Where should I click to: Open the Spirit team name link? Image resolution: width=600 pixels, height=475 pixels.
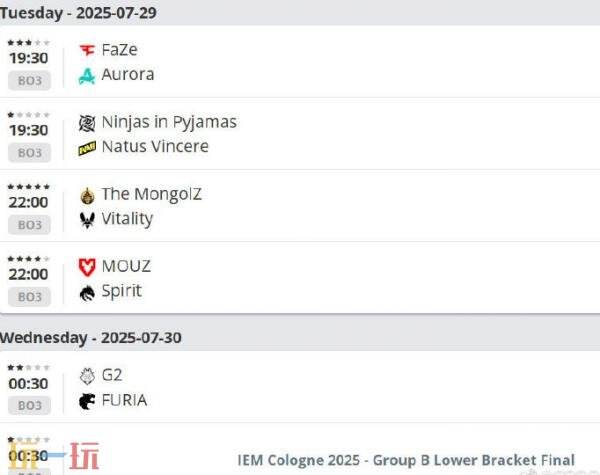click(121, 291)
